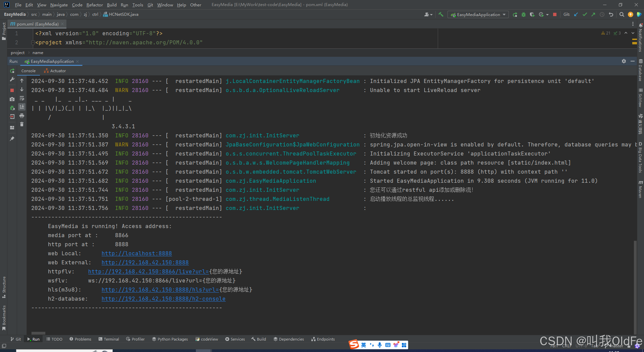Stop process with Run panel red square
Screen dimensions: 644x352
12,90
